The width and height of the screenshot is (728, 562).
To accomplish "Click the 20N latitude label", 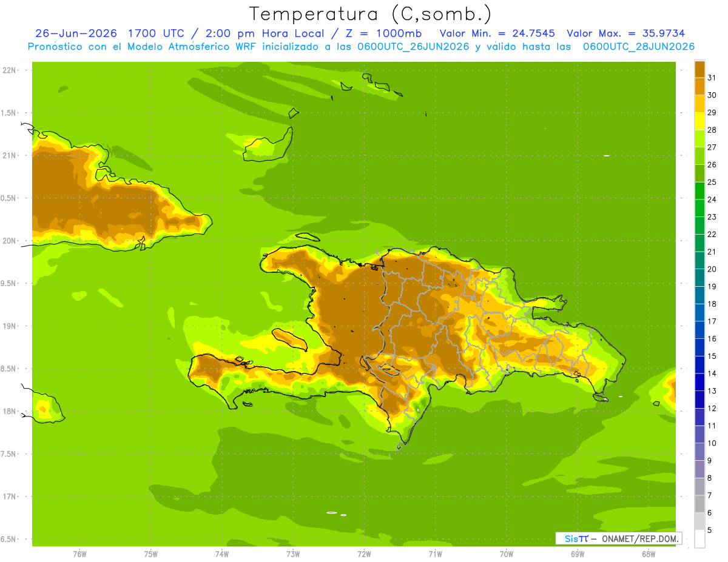I will coord(9,241).
